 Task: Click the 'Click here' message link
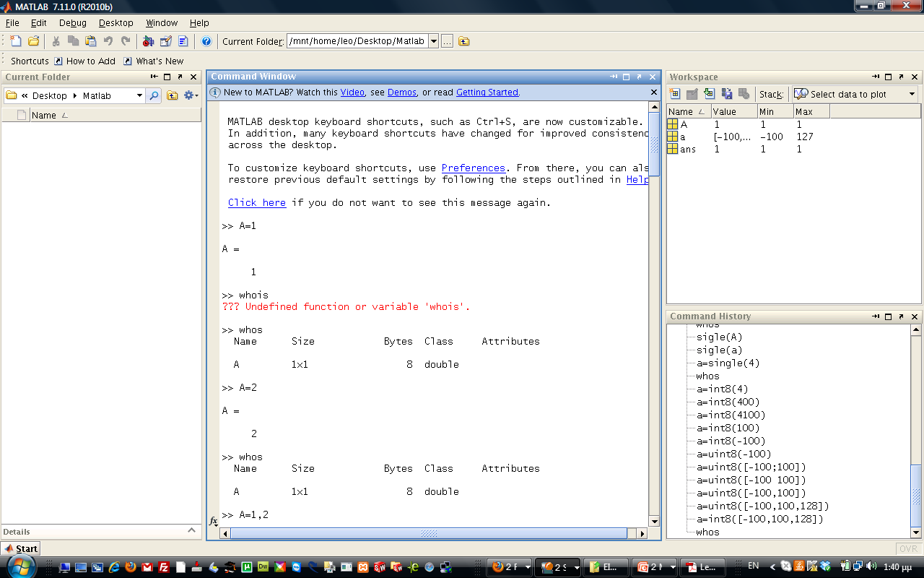coord(257,202)
